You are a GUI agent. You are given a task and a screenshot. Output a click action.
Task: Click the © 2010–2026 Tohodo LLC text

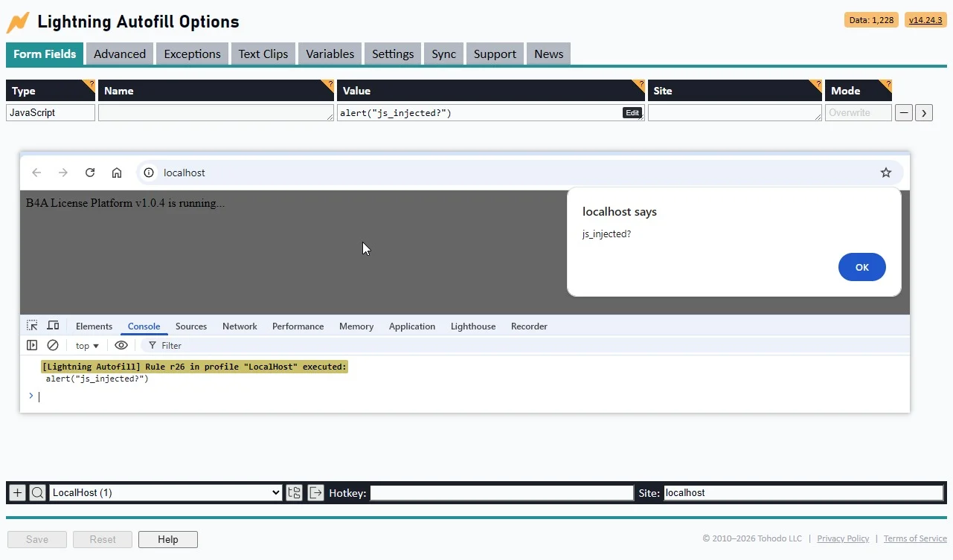pos(752,538)
